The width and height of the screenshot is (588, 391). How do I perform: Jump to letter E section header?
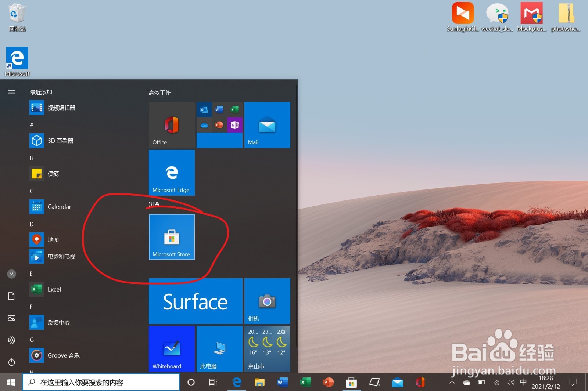coord(31,274)
